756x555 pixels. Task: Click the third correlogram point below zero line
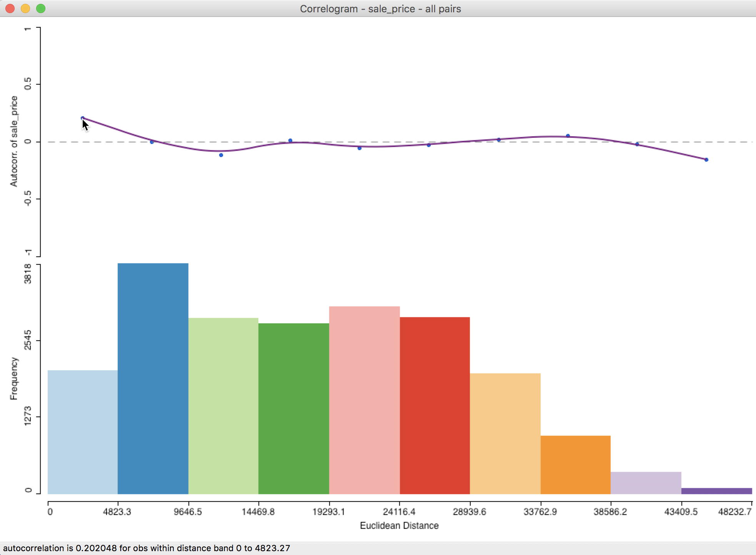pyautogui.click(x=221, y=155)
